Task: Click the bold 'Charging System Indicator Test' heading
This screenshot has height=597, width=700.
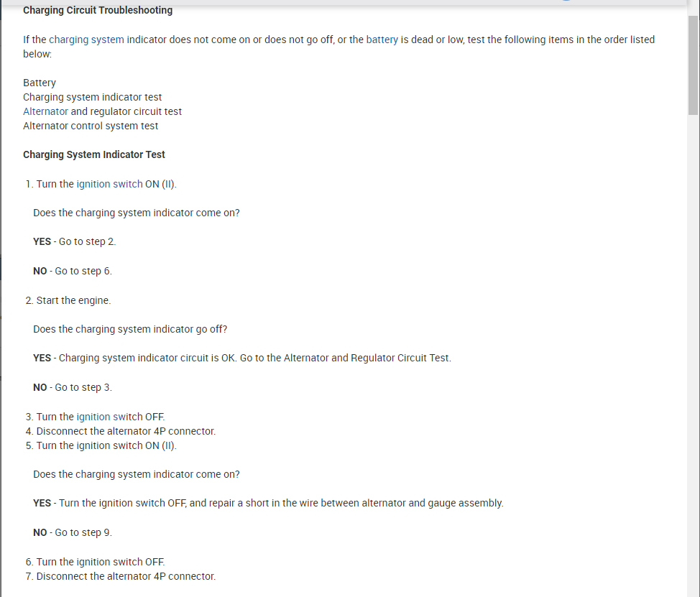Action: (94, 154)
